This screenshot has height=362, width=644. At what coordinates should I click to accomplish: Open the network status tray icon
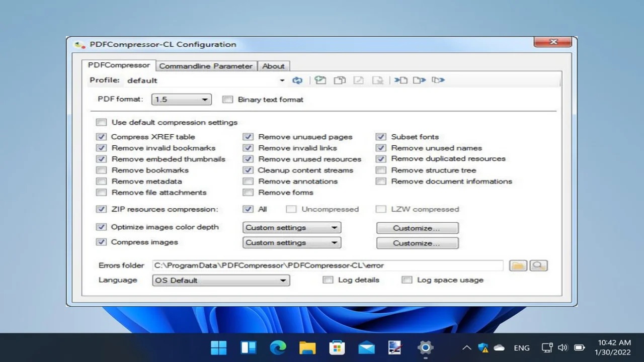pyautogui.click(x=547, y=347)
